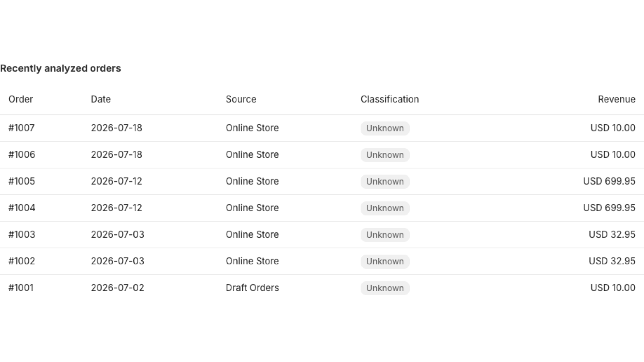This screenshot has width=644, height=362.
Task: Click the Unknown badge for order #1007
Action: coord(385,128)
